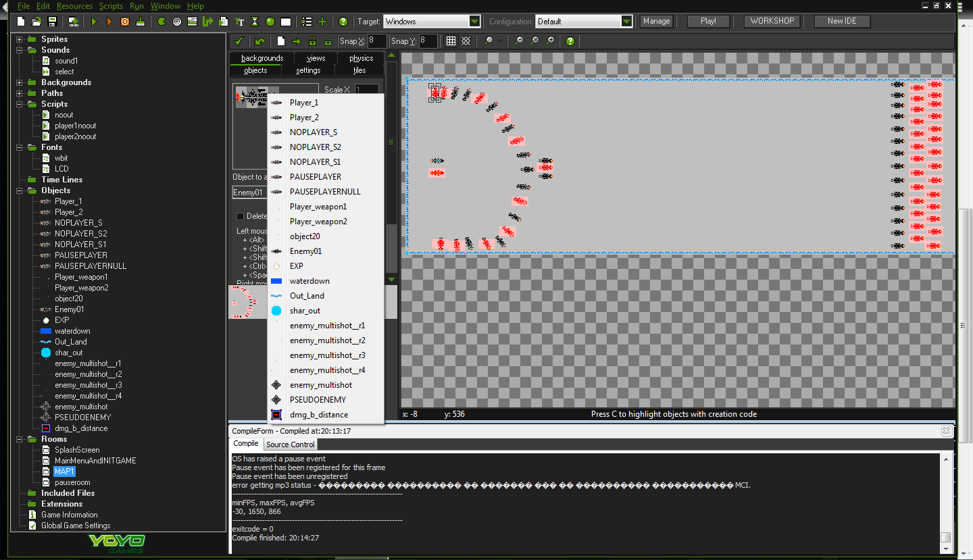Close the CompileForm panel
The height and width of the screenshot is (560, 973).
(947, 431)
